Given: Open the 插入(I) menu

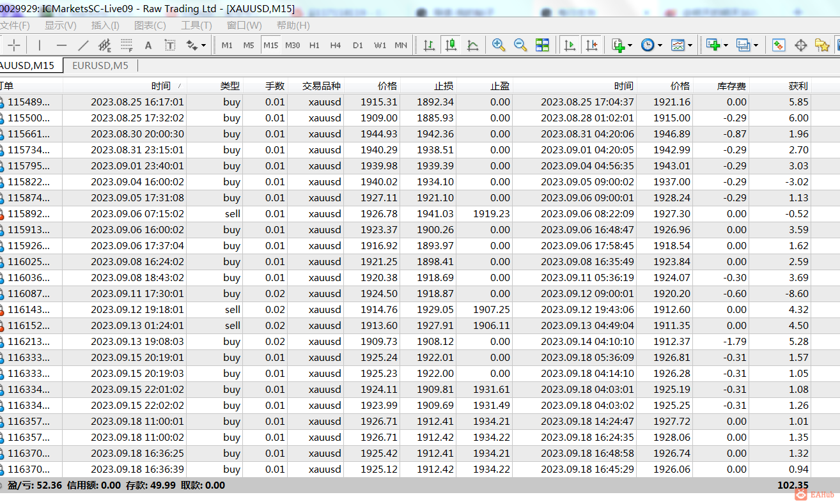Looking at the screenshot, I should click(x=105, y=26).
